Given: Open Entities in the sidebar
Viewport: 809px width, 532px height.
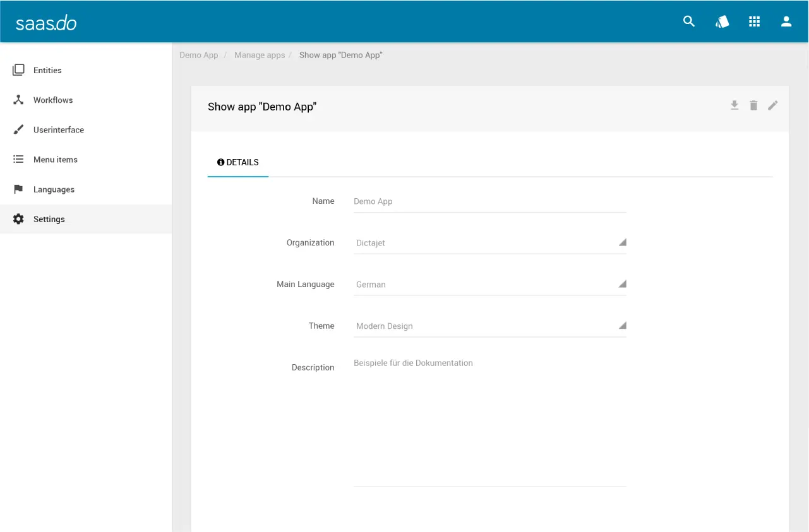Looking at the screenshot, I should 47,70.
